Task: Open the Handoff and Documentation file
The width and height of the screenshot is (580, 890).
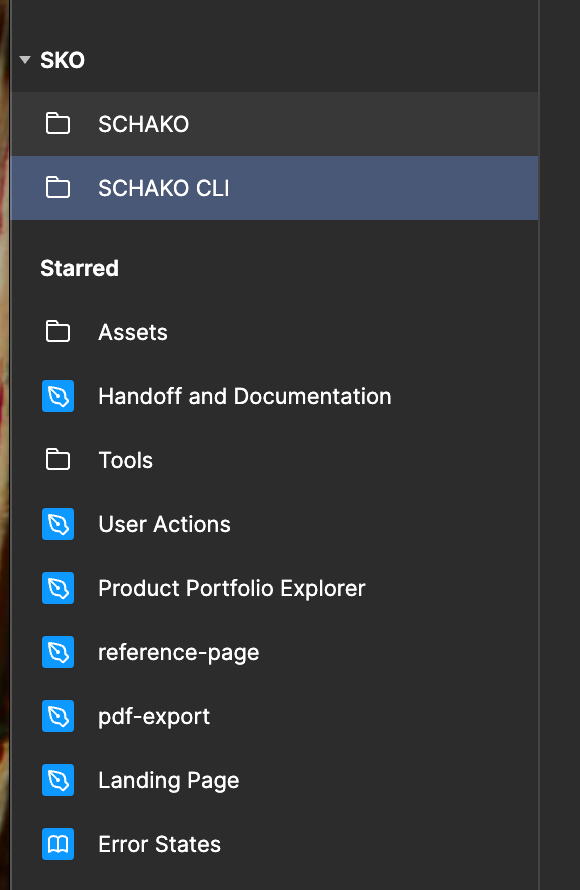Action: 245,396
